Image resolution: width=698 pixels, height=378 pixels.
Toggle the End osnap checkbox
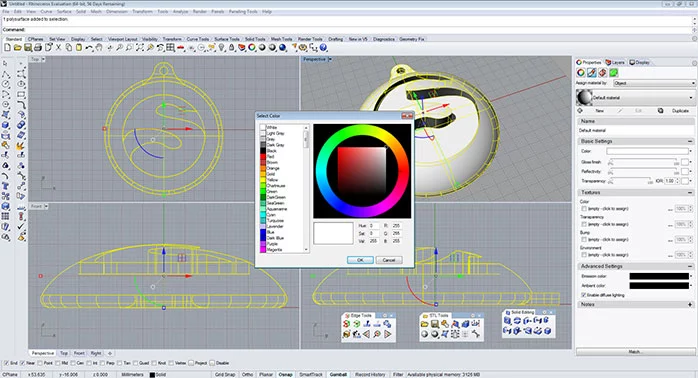tap(6, 363)
